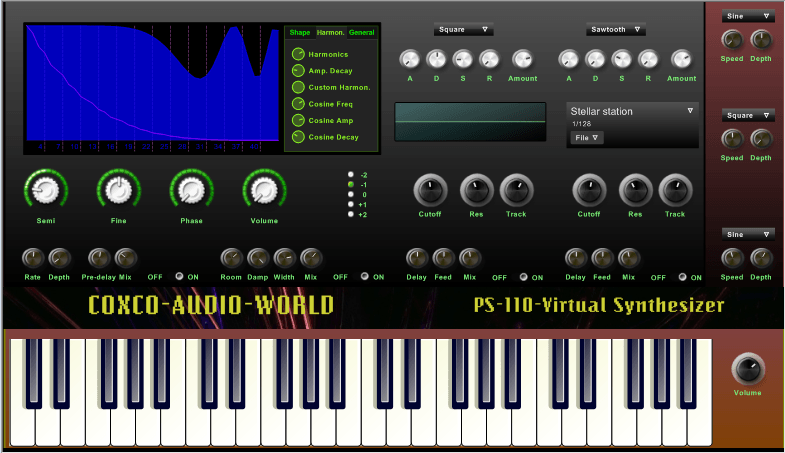785x453 pixels.
Task: Click the green Harmonics mini knob
Action: coord(298,54)
